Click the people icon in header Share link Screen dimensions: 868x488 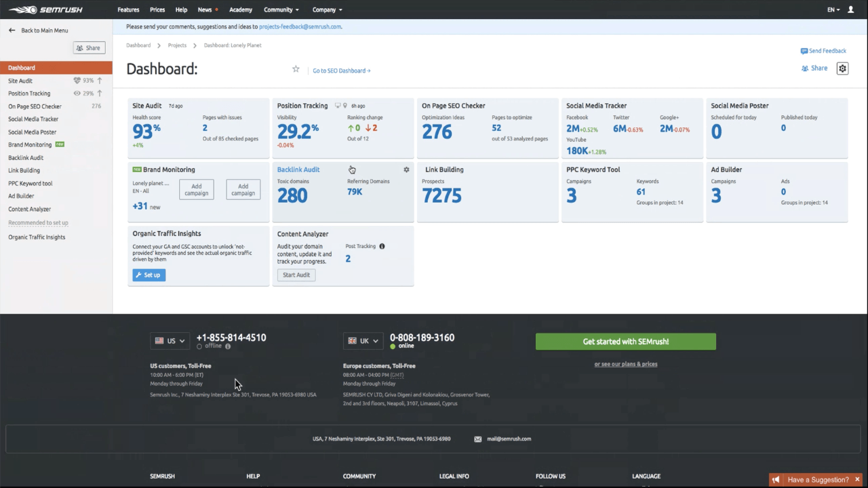[x=805, y=68]
